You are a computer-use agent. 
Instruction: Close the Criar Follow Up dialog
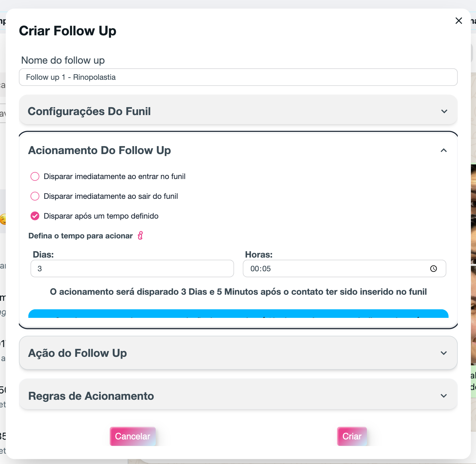459,21
